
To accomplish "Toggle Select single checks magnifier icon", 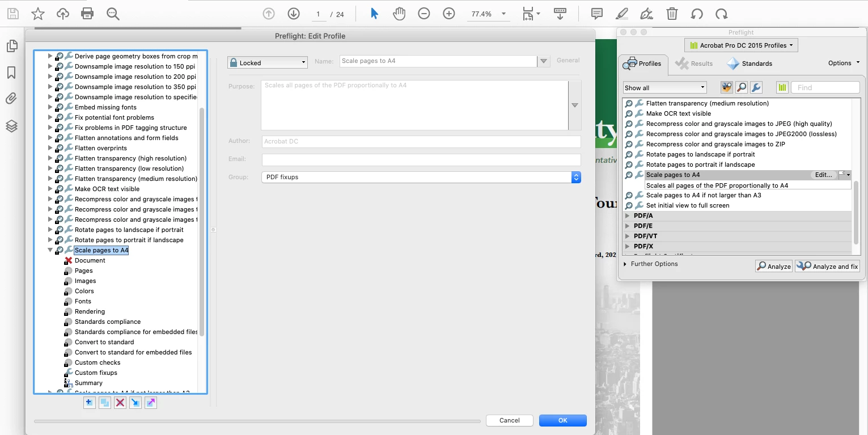I will 742,87.
